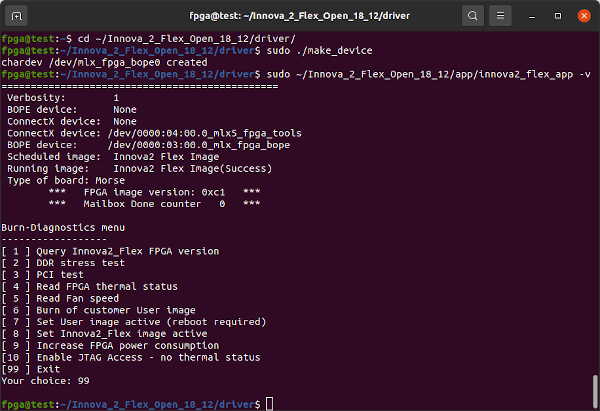The height and width of the screenshot is (411, 600).
Task: Click the '/dev/0000:03:00.0_mlx_fpga_bope' device path
Action: tap(199, 145)
